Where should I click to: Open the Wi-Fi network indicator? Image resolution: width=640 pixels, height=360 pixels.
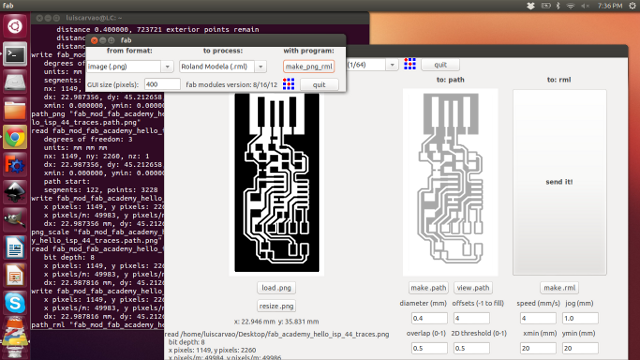571,6
